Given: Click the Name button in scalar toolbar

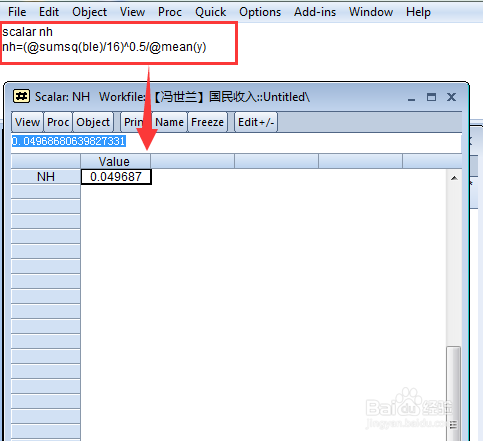Looking at the screenshot, I should click(169, 122).
